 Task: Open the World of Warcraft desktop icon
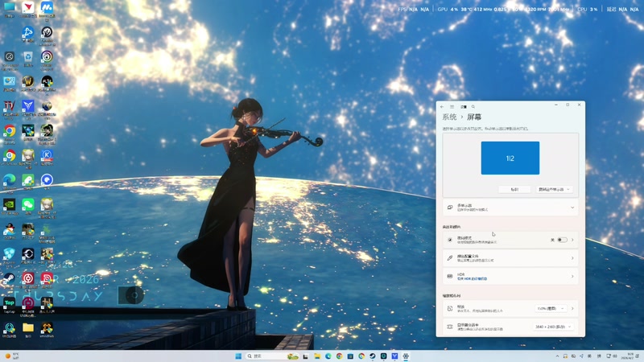28,81
